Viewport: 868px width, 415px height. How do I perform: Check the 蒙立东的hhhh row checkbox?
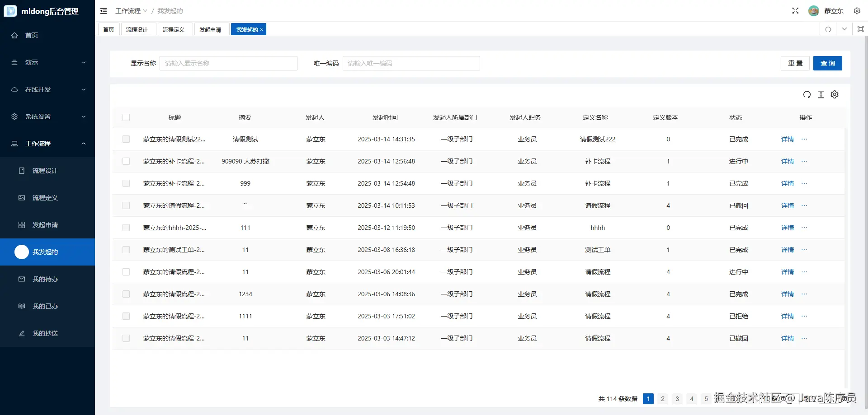pyautogui.click(x=126, y=228)
